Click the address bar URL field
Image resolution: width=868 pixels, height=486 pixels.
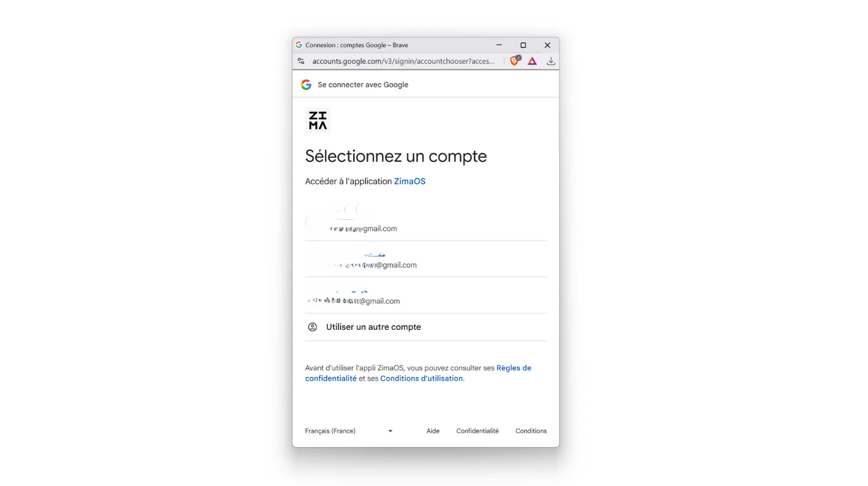click(404, 61)
